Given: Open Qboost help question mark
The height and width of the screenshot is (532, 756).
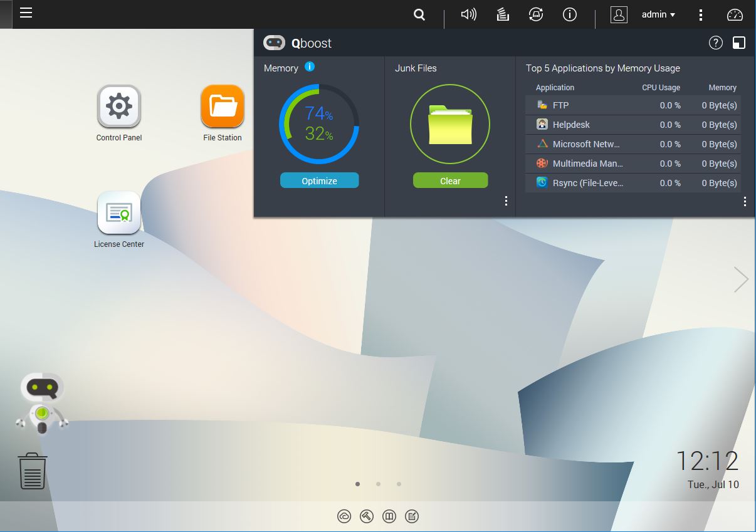Looking at the screenshot, I should tap(716, 43).
